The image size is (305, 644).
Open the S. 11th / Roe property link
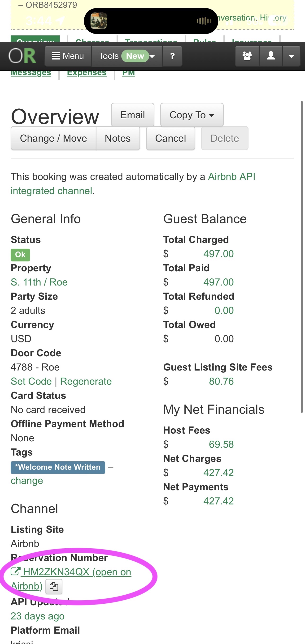(39, 282)
